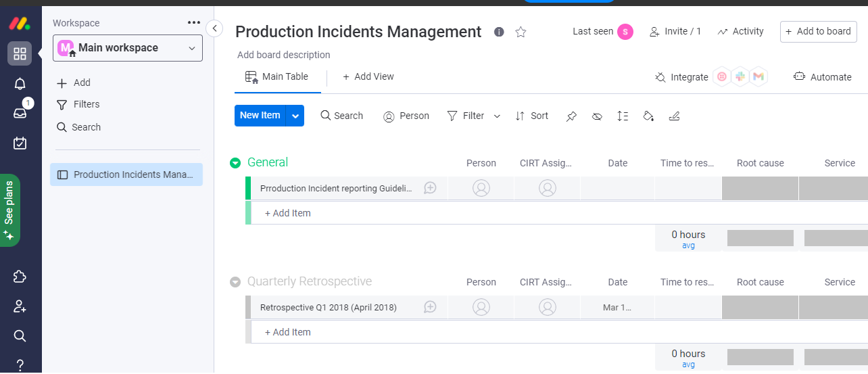
Task: Click the invite members sidebar icon
Action: (20, 306)
